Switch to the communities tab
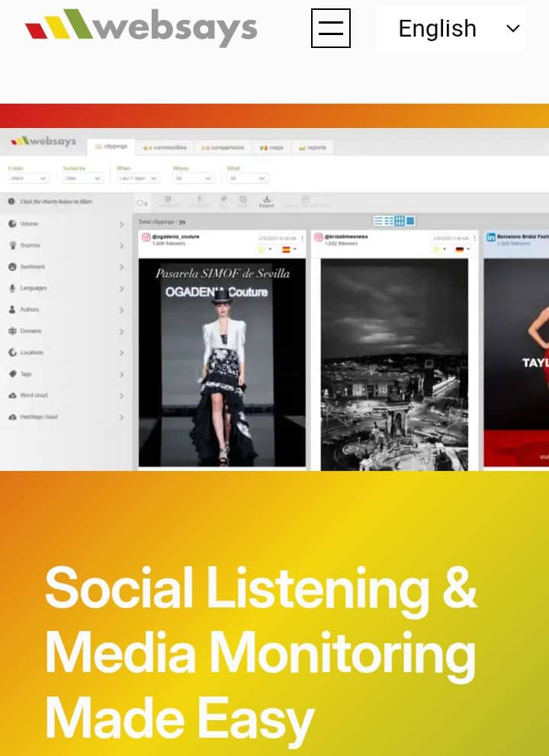Viewport: 549px width, 756px height. click(x=165, y=147)
